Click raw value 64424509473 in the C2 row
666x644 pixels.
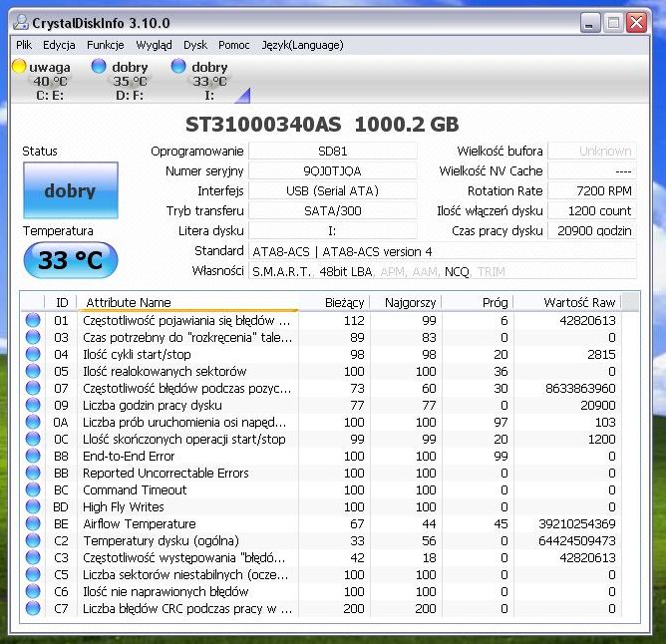point(577,540)
